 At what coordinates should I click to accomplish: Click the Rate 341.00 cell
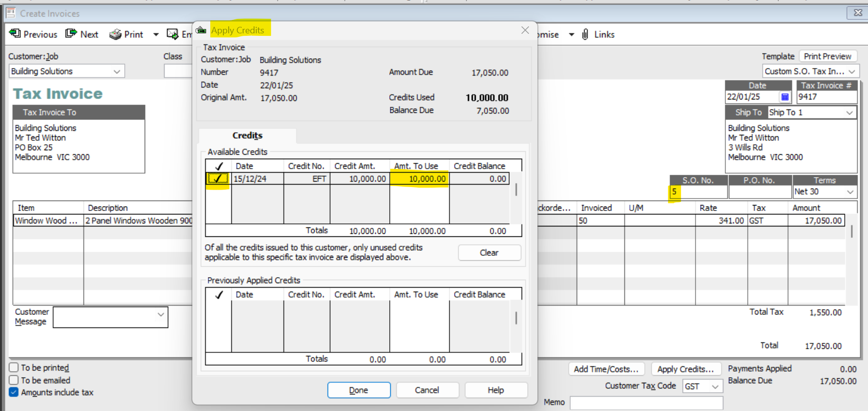tap(722, 220)
